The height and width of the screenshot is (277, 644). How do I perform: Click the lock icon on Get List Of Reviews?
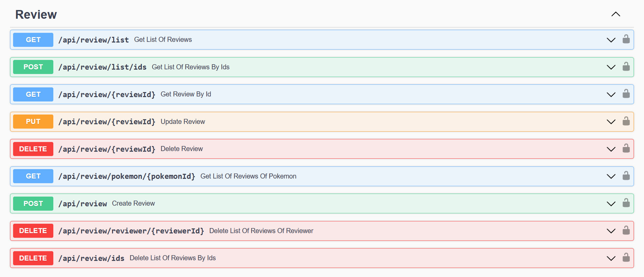[626, 40]
